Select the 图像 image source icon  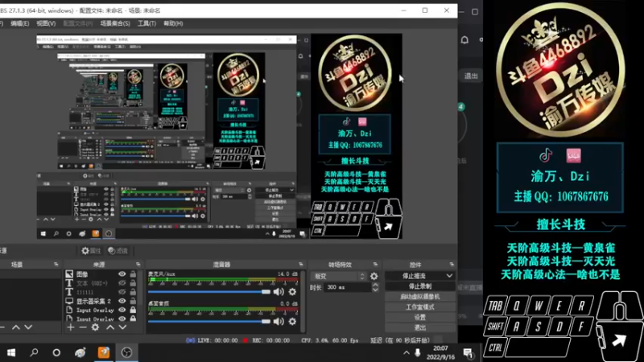(69, 274)
